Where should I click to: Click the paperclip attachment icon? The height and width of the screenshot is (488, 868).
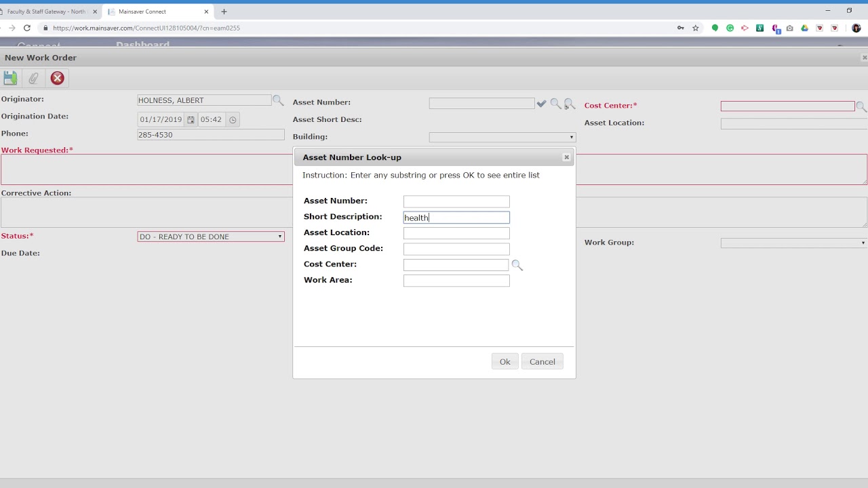point(33,78)
